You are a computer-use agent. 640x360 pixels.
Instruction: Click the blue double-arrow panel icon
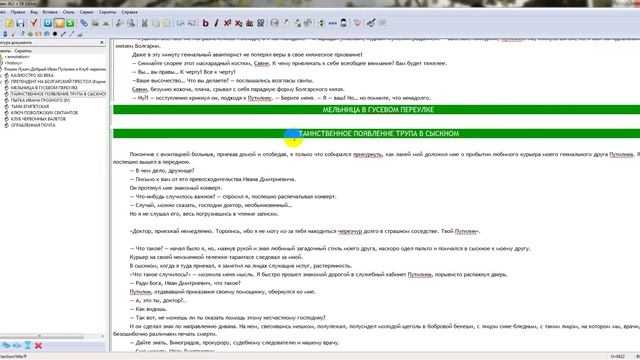click(17, 346)
